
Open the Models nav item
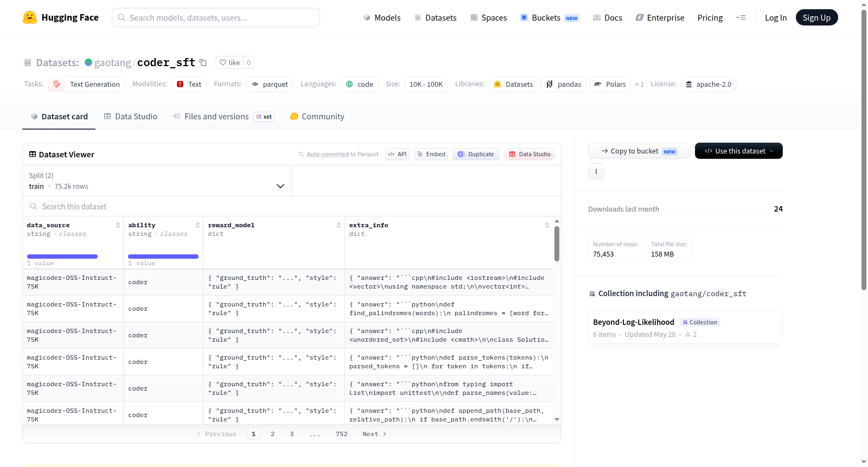point(382,17)
